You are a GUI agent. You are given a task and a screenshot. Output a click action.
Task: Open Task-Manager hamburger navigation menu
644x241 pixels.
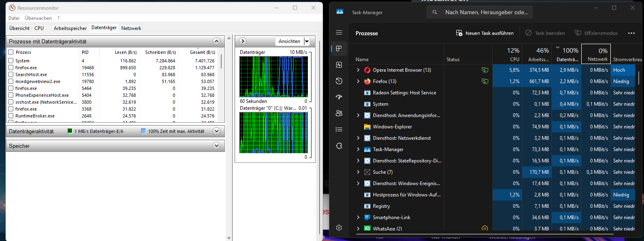pos(339,32)
